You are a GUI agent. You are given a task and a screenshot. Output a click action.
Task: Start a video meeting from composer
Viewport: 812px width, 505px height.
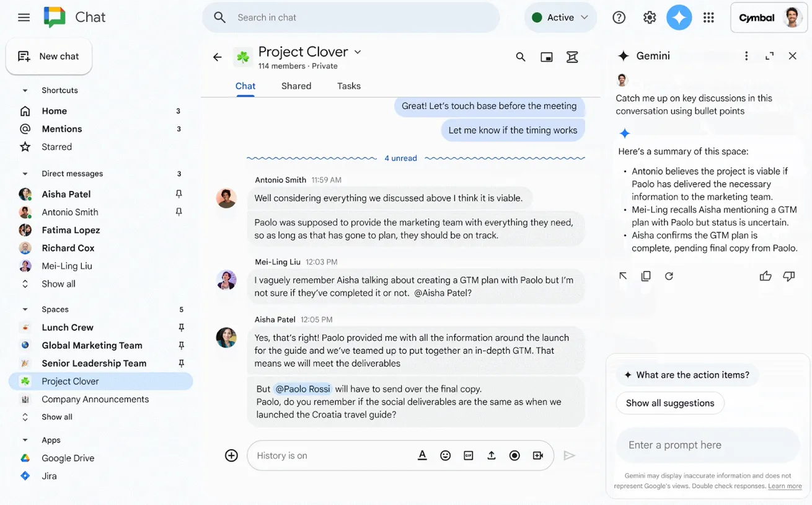tap(537, 455)
